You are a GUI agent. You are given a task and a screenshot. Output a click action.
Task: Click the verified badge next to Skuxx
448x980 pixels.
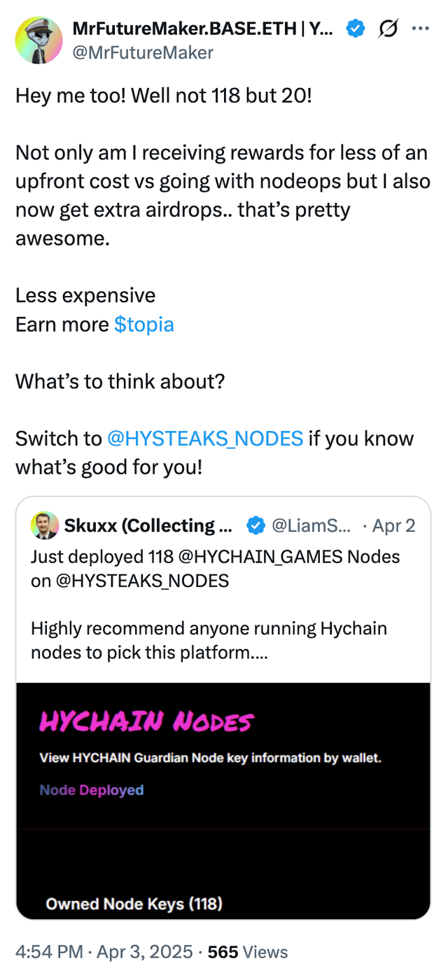coord(257,525)
